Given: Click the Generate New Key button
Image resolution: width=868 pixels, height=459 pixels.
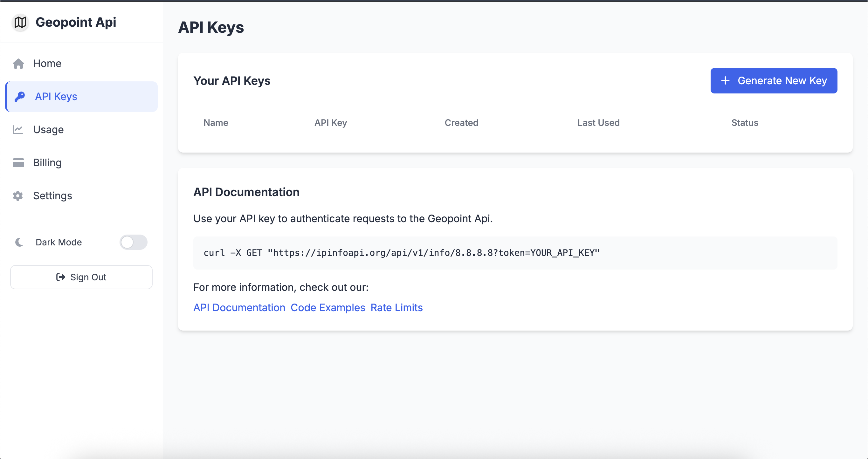Looking at the screenshot, I should tap(774, 80).
